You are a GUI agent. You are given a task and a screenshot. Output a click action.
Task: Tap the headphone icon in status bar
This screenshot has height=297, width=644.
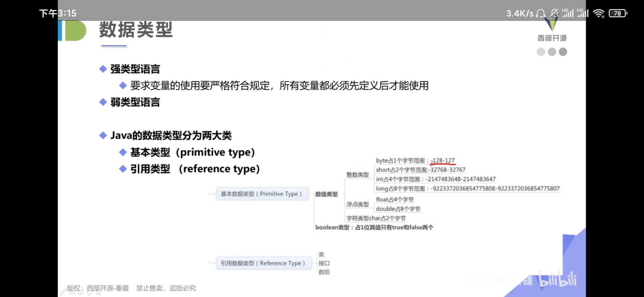tap(541, 13)
